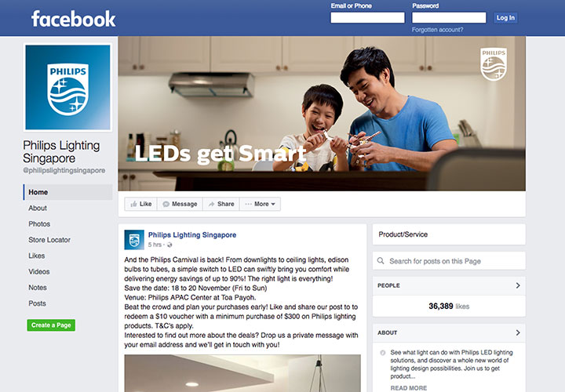Expand the About section chevron
The height and width of the screenshot is (392, 565).
pos(518,332)
